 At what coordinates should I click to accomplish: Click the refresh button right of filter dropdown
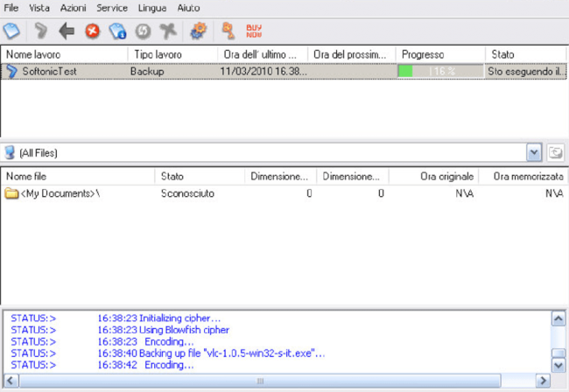(x=556, y=152)
